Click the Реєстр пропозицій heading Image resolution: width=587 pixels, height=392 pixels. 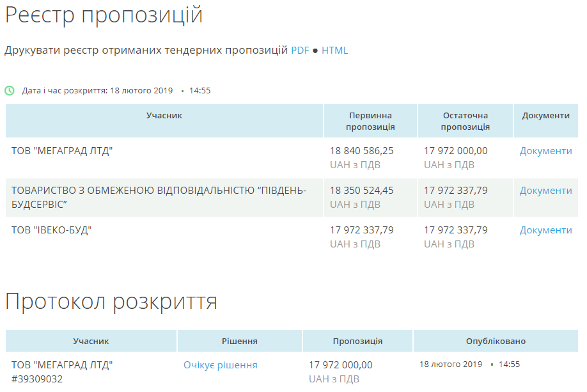tap(104, 15)
